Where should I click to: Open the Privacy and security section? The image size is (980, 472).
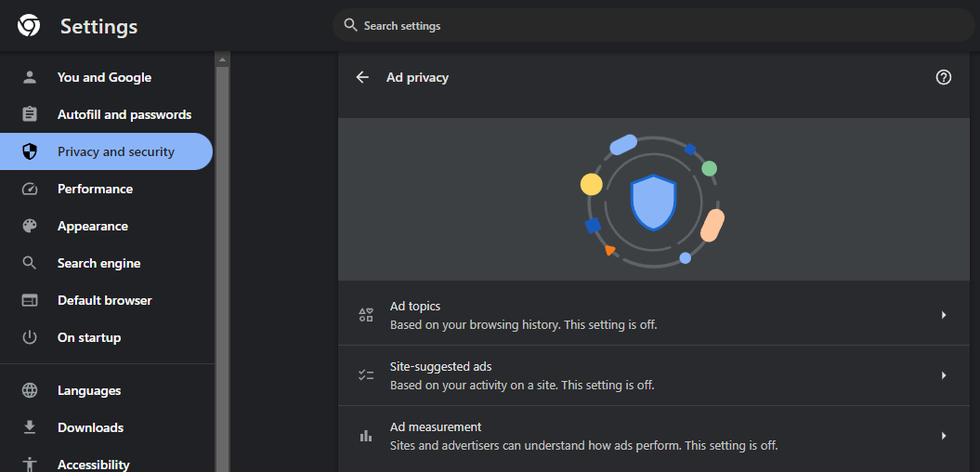coord(115,151)
